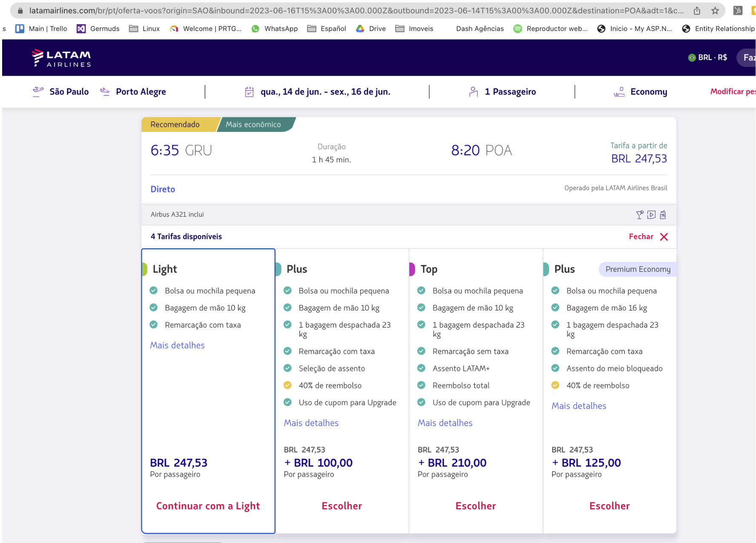756x543 pixels.
Task: Select the Light fare card
Action: click(x=208, y=391)
